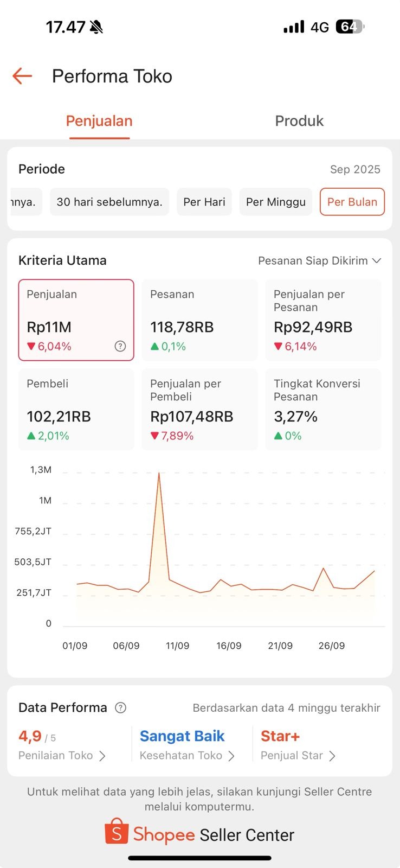Switch to the Produk tab
The height and width of the screenshot is (868, 400).
(x=299, y=121)
